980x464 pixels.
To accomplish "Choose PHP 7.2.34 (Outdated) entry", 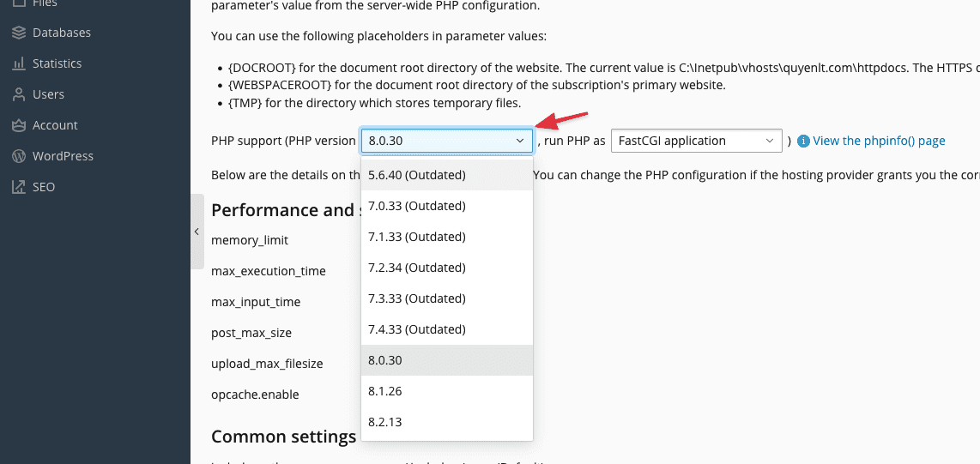I will (x=417, y=268).
